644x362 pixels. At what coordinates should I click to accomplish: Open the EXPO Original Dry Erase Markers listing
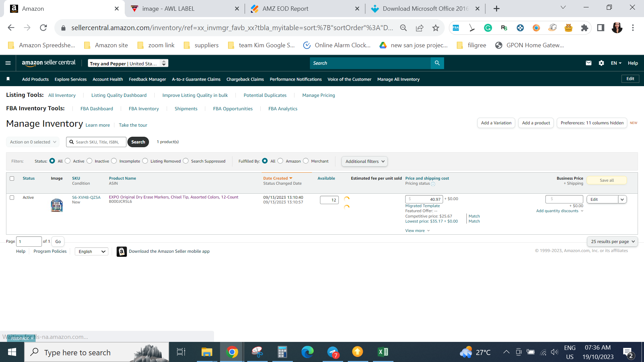173,197
